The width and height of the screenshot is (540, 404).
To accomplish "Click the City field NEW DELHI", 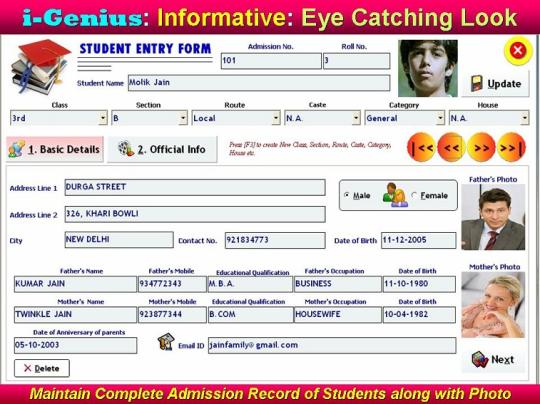I will [x=119, y=240].
